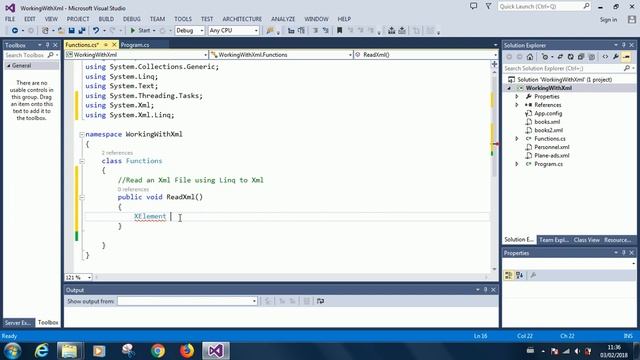Click the notifications flag filter icon
Screen dimensions: 640x360
coord(488,6)
